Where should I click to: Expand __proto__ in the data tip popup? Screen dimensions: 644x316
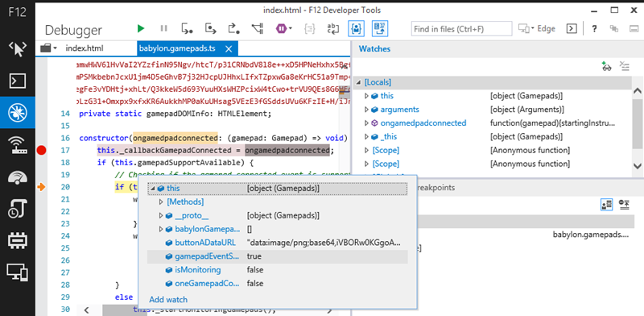pyautogui.click(x=161, y=215)
